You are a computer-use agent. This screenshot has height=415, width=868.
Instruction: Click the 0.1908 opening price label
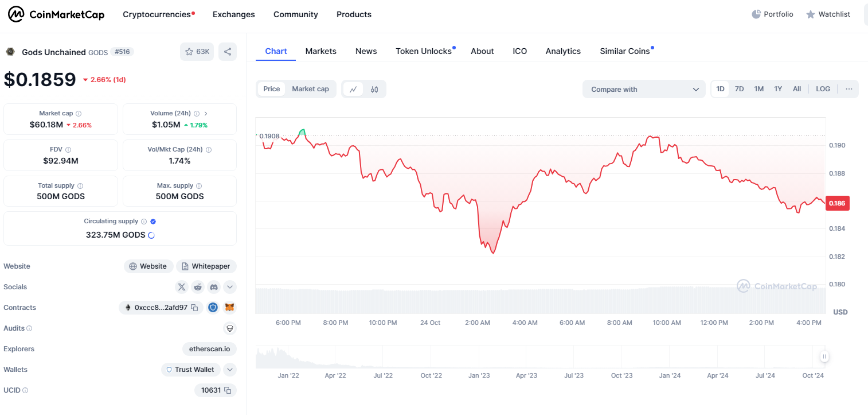tap(269, 136)
